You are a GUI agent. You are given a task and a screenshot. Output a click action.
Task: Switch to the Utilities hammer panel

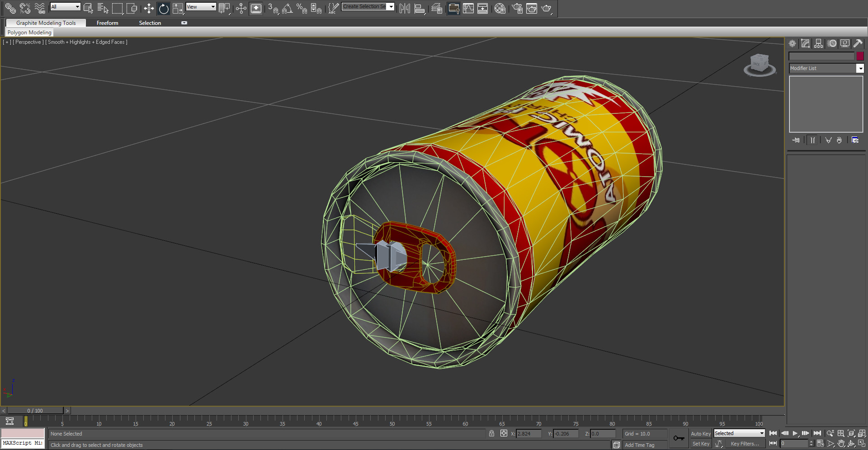tap(858, 43)
